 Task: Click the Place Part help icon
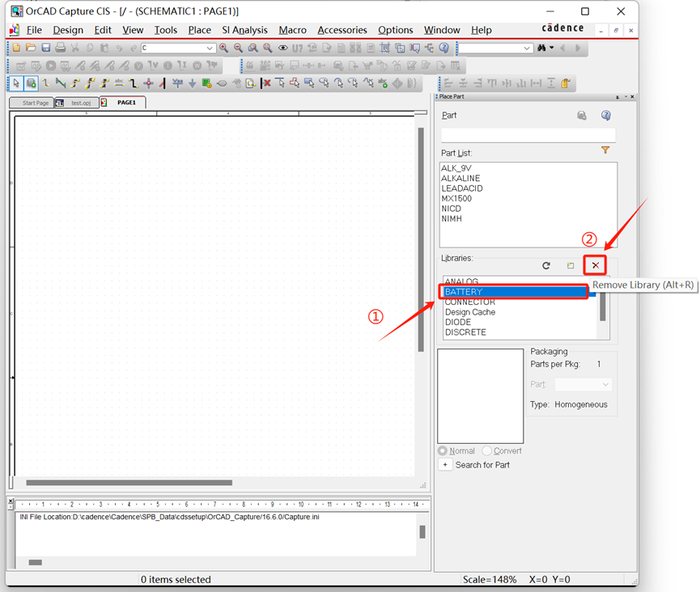click(x=605, y=115)
